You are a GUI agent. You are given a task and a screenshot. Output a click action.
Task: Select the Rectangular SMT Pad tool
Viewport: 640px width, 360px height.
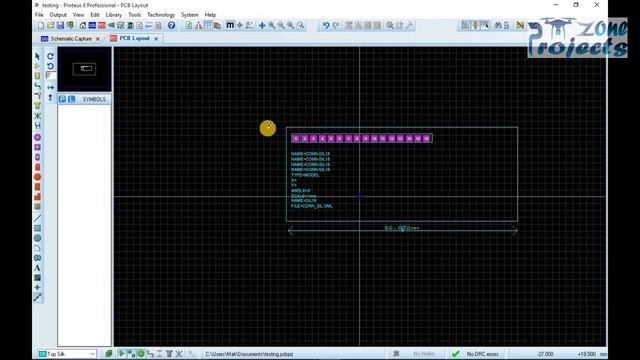pyautogui.click(x=38, y=187)
